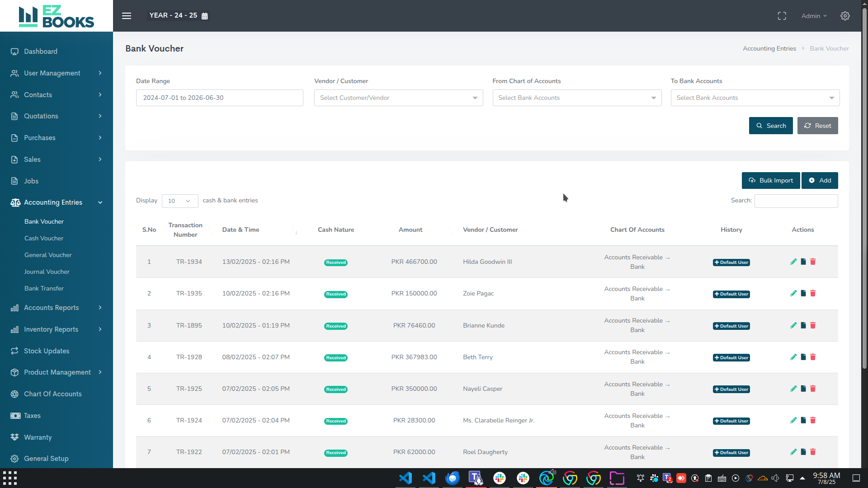Delete transaction TR-1928 using trash icon

[x=813, y=357]
